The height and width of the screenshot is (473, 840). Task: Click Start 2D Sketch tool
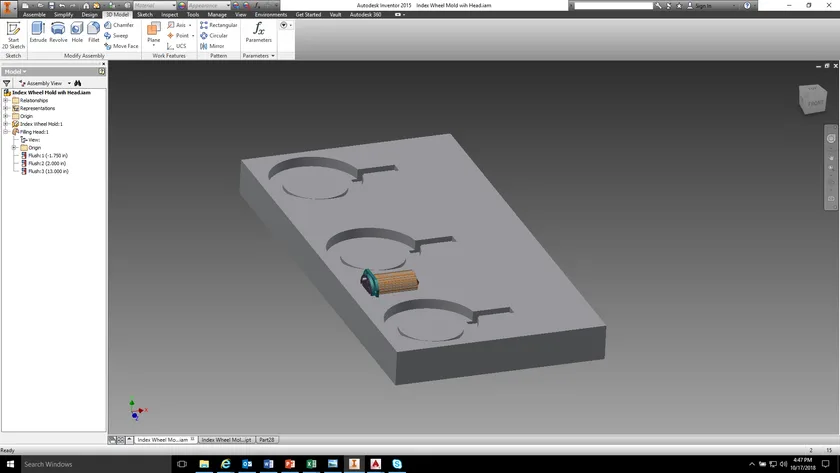[13, 35]
